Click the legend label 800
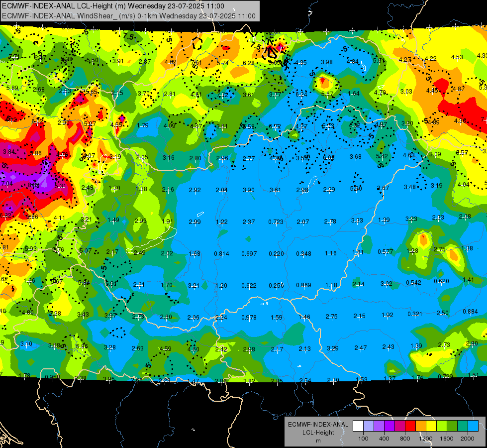The height and width of the screenshot is (448, 487). click(405, 439)
